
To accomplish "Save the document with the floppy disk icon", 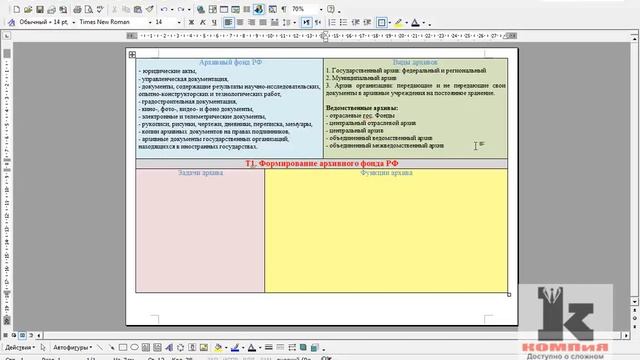I will click(40, 9).
